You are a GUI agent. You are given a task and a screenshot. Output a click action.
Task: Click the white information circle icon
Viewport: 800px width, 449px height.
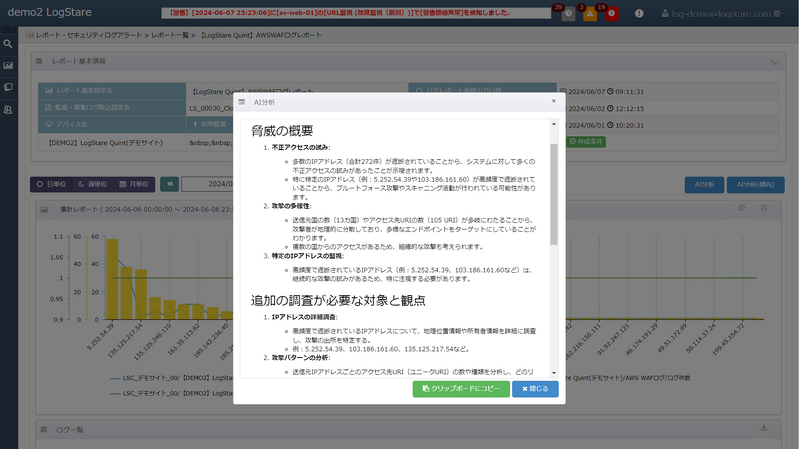[x=639, y=14]
